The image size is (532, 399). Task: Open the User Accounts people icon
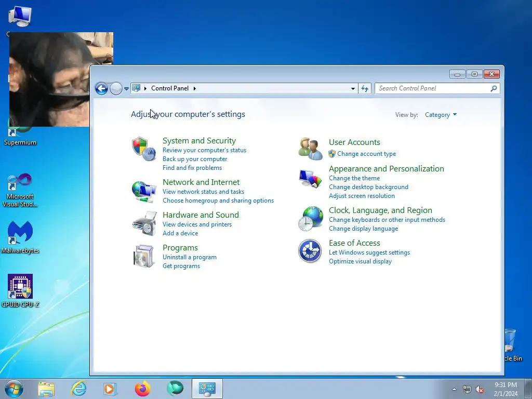point(311,149)
